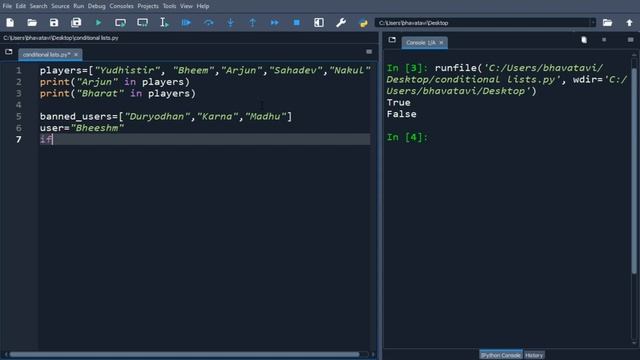The height and width of the screenshot is (360, 640).
Task: Continue execution until next breakpoint icon
Action: pos(275,23)
